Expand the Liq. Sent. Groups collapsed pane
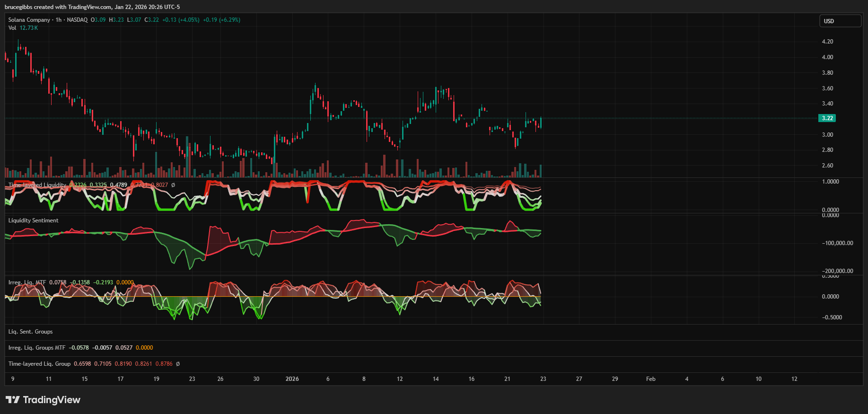 coord(30,332)
